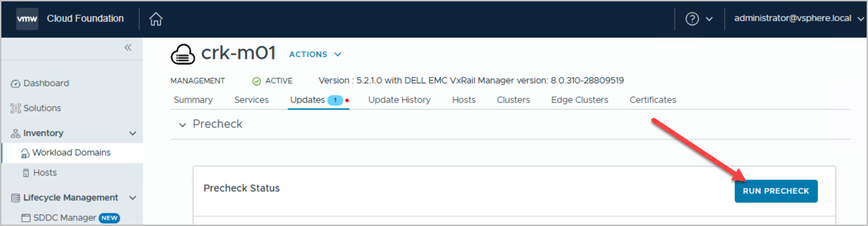Screen dimensions: 868x226
Task: Open the Certificates tab
Action: [x=652, y=100]
